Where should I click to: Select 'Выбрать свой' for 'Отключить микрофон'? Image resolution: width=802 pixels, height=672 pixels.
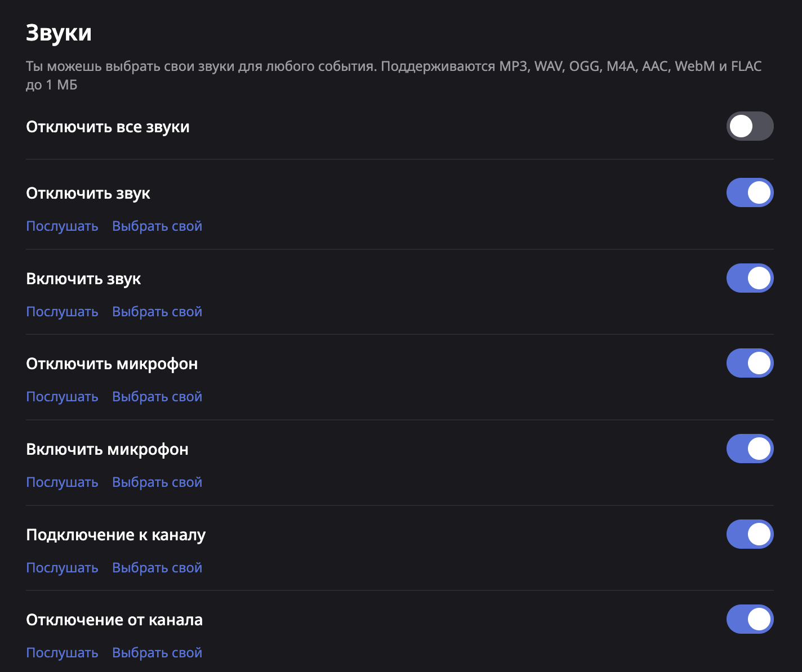[157, 397]
